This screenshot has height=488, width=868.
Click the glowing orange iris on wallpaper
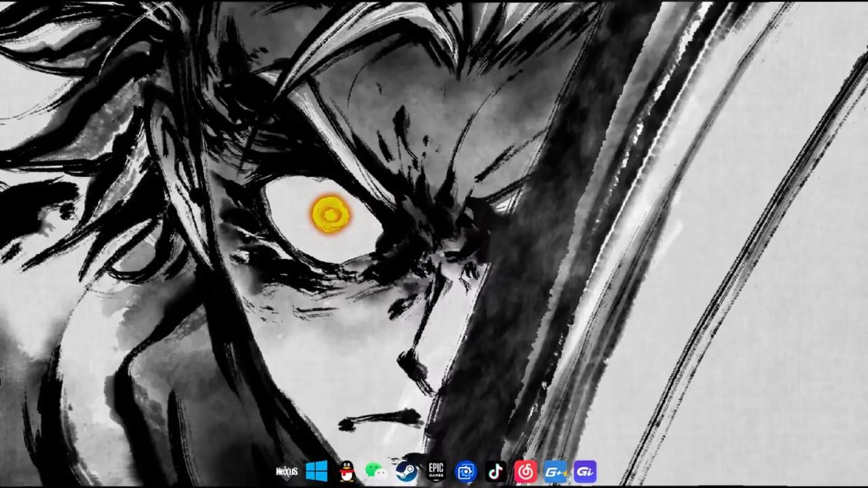[x=331, y=214]
